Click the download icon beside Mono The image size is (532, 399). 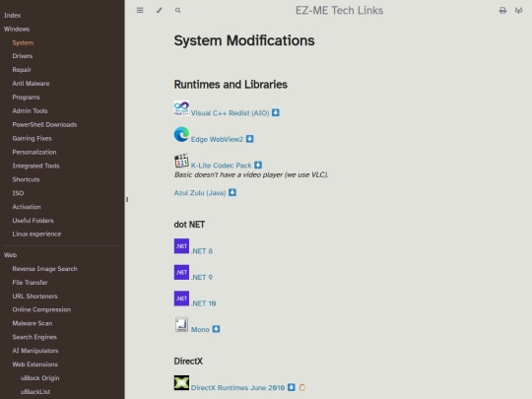[216, 329]
